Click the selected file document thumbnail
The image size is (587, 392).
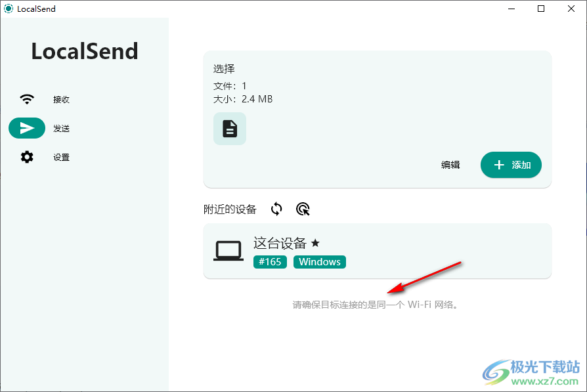(x=230, y=129)
